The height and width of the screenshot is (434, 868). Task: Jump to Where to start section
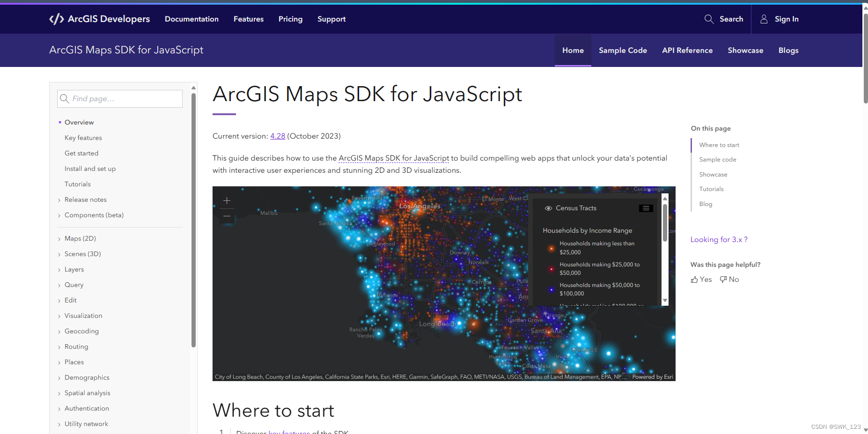click(x=719, y=145)
